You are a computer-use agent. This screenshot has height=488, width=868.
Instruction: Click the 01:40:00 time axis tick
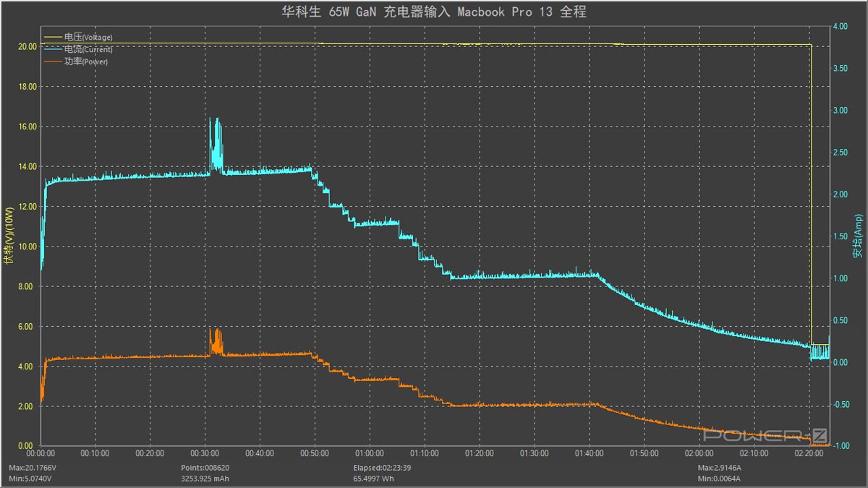(590, 453)
